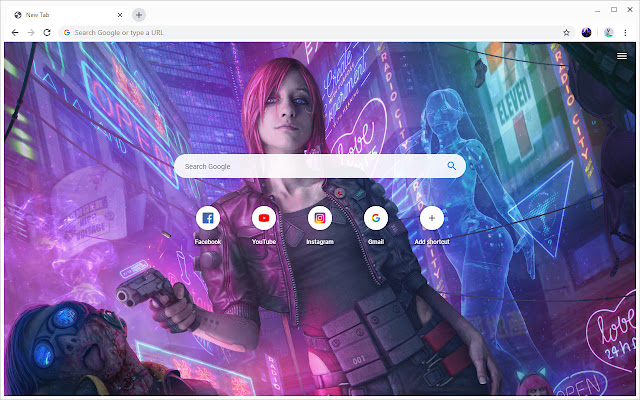Close the New Tab tab
This screenshot has height=400, width=640.
coord(120,15)
